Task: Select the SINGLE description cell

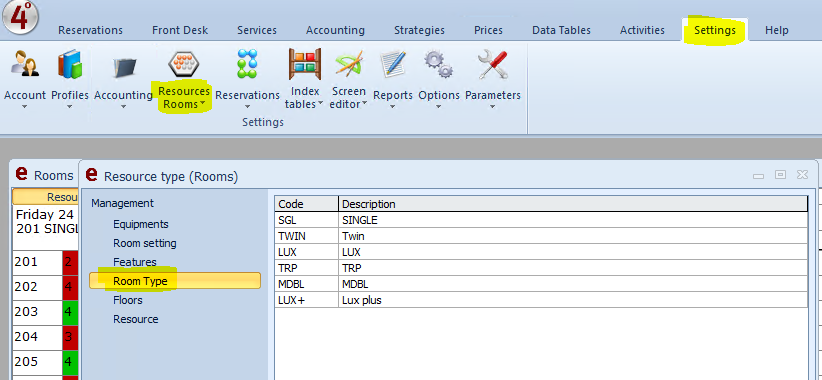Action: [573, 220]
